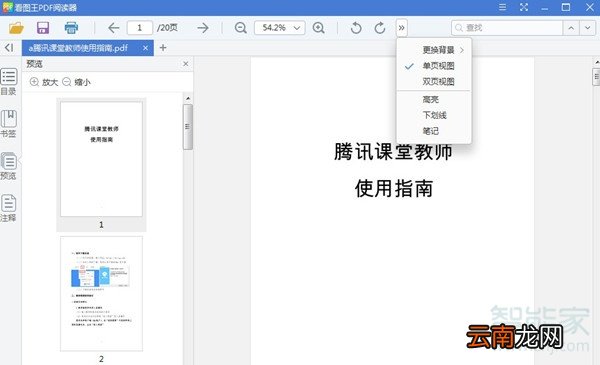
Task: Enlarge thumbnails with 放大
Action: pyautogui.click(x=44, y=82)
